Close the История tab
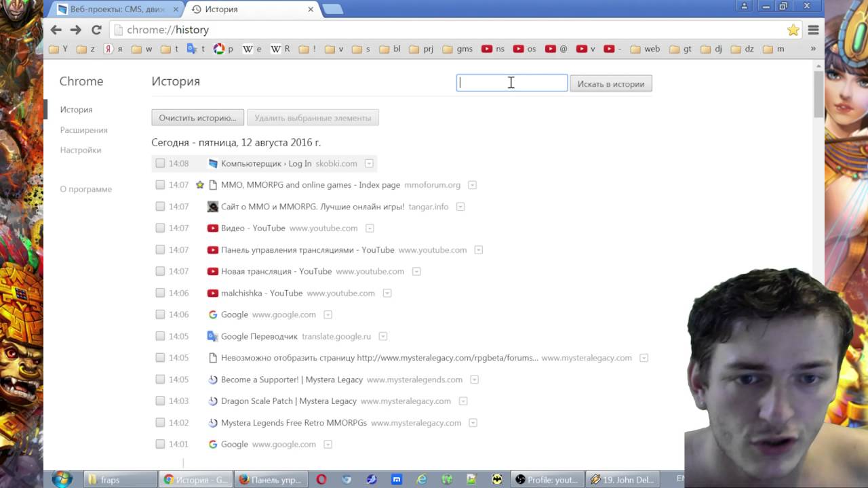Viewport: 868px width, 488px height. coord(311,9)
